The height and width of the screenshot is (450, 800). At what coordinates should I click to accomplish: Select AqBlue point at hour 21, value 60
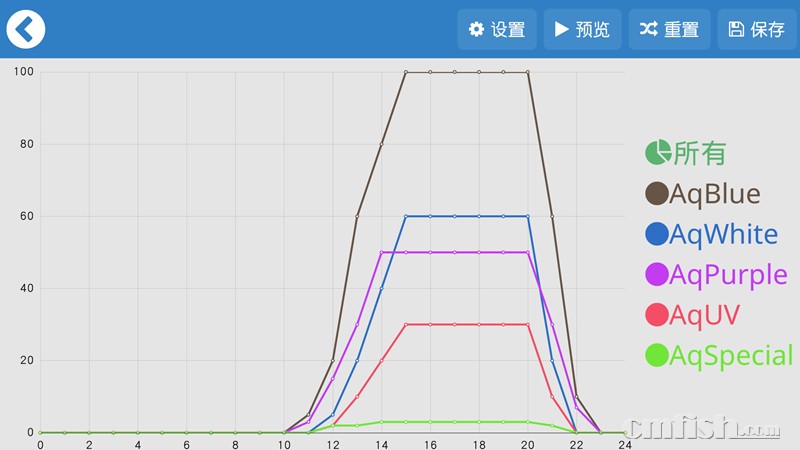click(552, 216)
